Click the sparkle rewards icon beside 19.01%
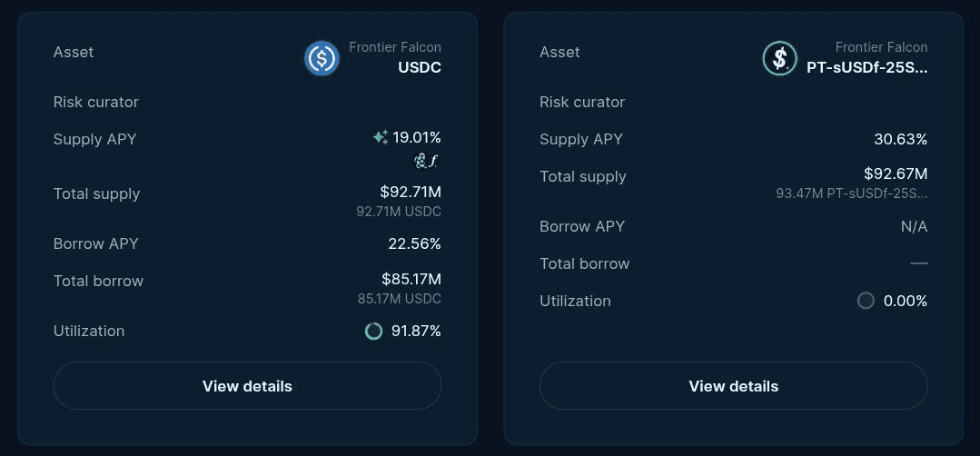 380,137
